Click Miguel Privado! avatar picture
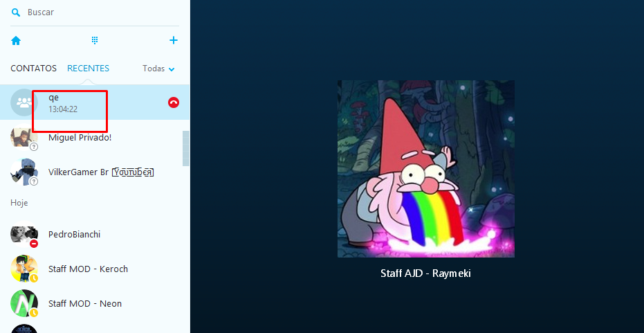Image resolution: width=644 pixels, height=333 pixels. pyautogui.click(x=24, y=137)
